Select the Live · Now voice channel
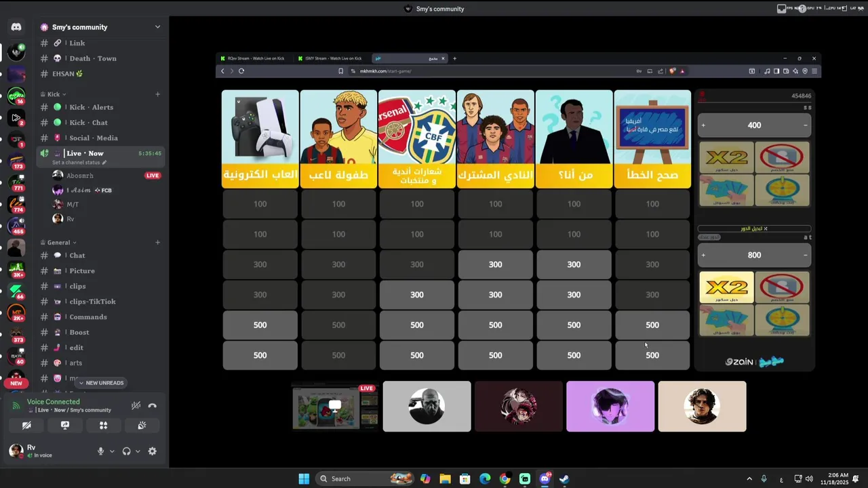This screenshot has height=488, width=868. point(100,156)
